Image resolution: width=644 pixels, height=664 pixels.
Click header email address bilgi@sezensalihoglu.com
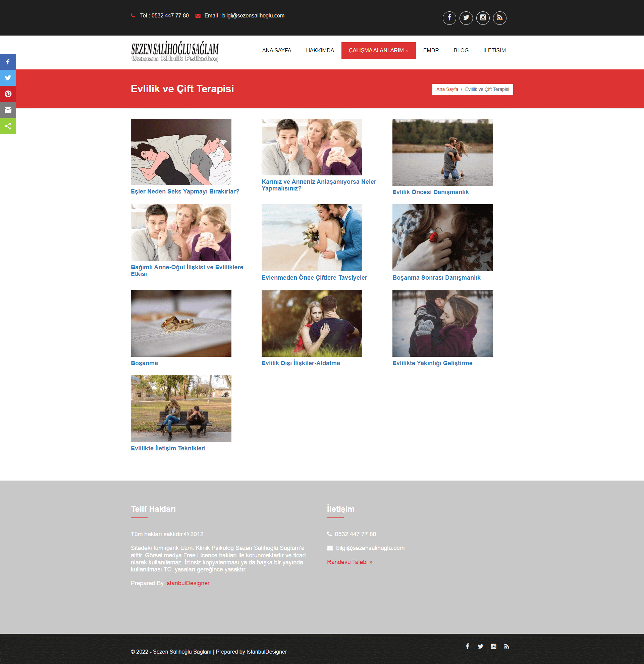point(253,15)
